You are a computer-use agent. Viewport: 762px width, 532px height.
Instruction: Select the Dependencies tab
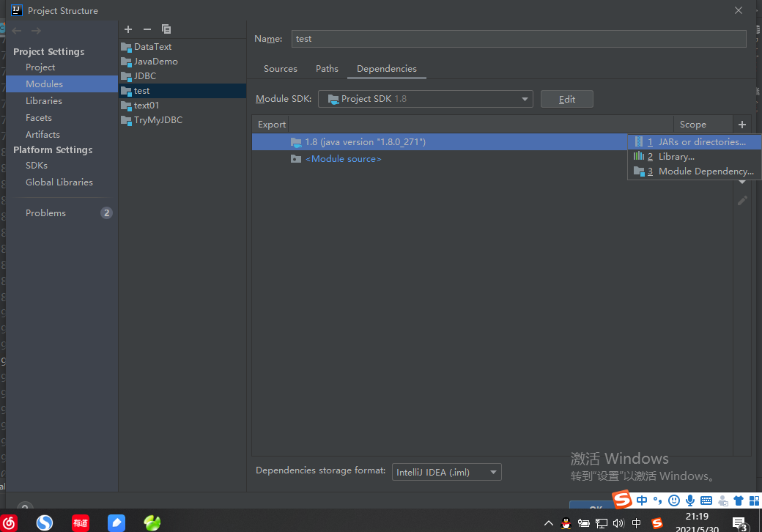tap(387, 68)
